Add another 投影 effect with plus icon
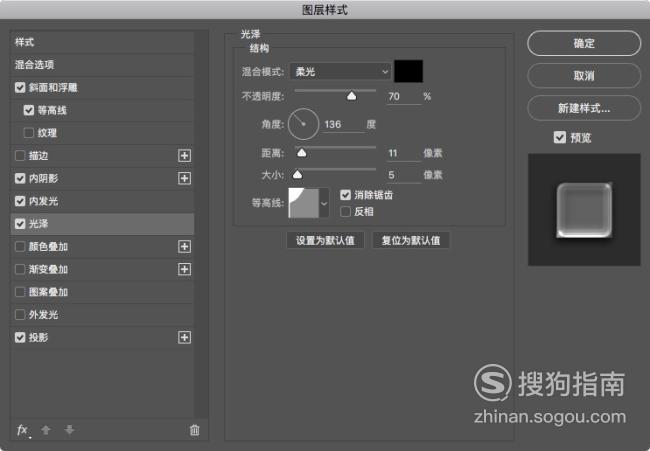This screenshot has height=451, width=650. pyautogui.click(x=184, y=337)
